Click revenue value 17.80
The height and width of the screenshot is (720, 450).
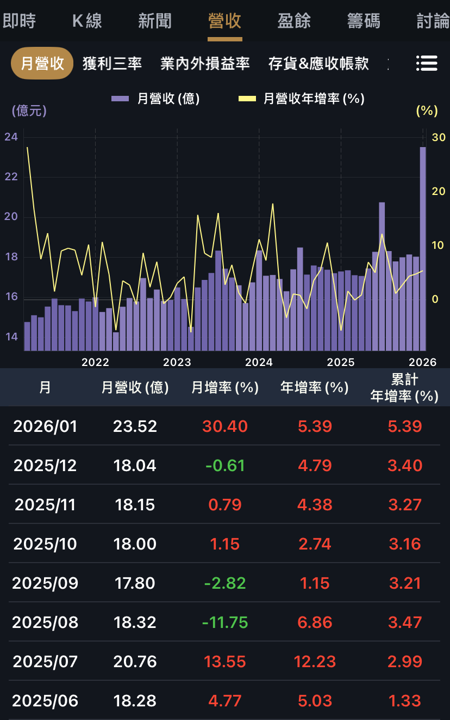[135, 583]
